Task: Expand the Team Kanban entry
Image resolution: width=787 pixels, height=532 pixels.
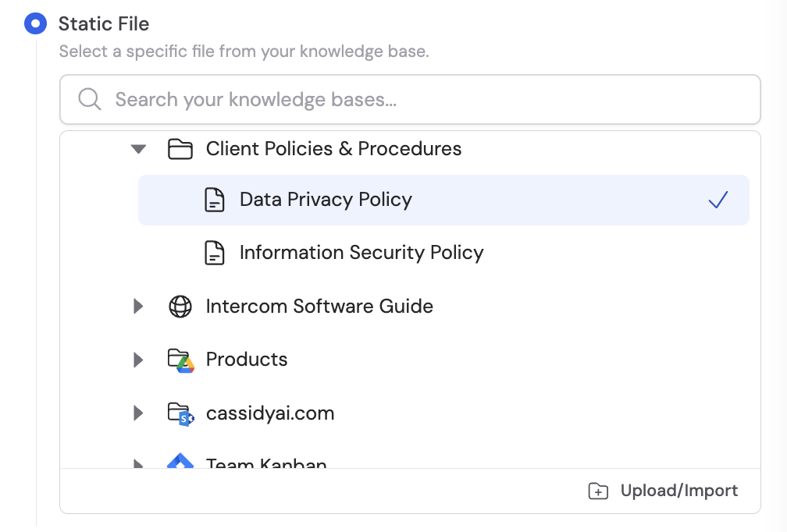Action: (138, 463)
